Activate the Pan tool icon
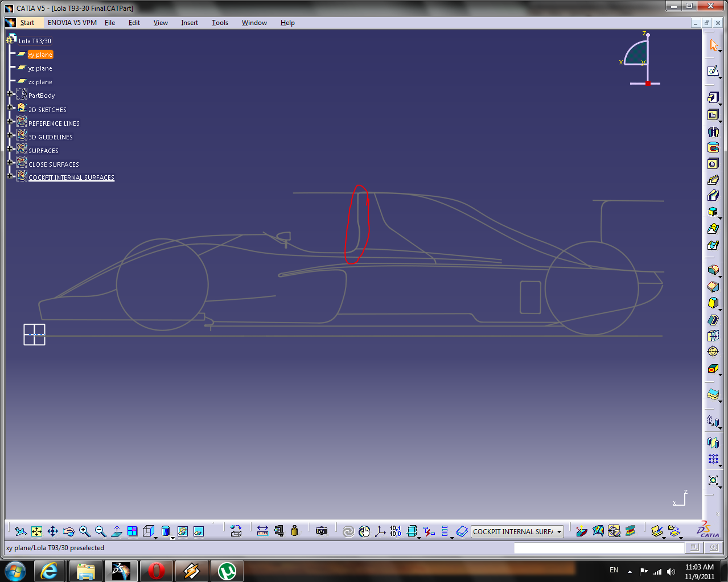Viewport: 728px width, 582px height. click(52, 531)
